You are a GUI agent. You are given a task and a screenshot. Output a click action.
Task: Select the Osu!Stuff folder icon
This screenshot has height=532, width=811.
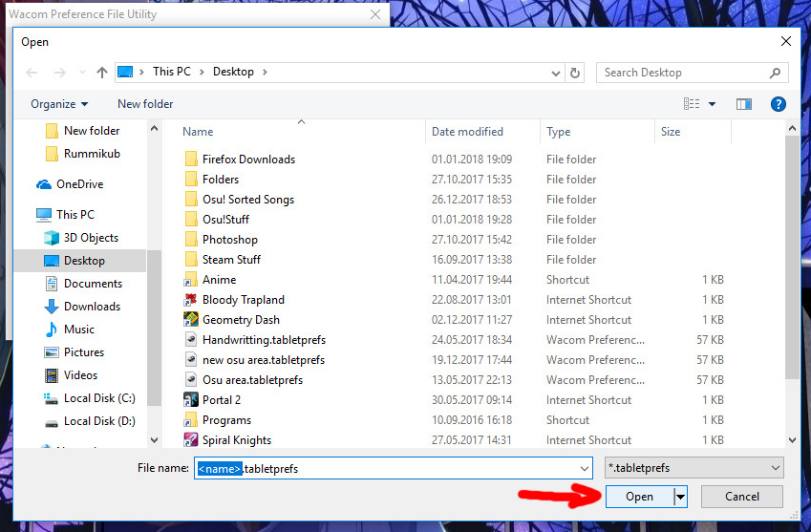191,220
